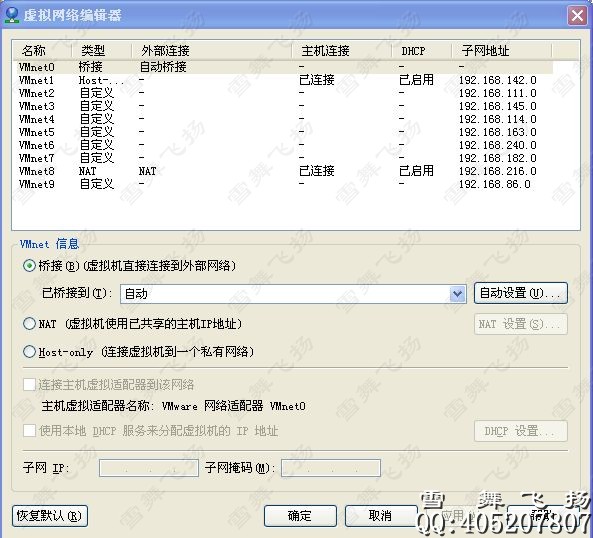The height and width of the screenshot is (538, 593).
Task: Click subnet address 192.168.142.0
Action: tap(498, 80)
